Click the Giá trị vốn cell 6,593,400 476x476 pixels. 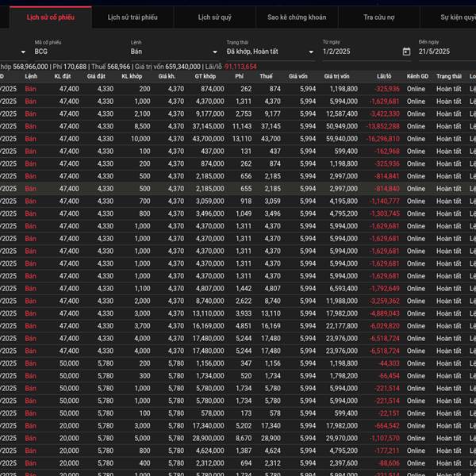pos(344,289)
